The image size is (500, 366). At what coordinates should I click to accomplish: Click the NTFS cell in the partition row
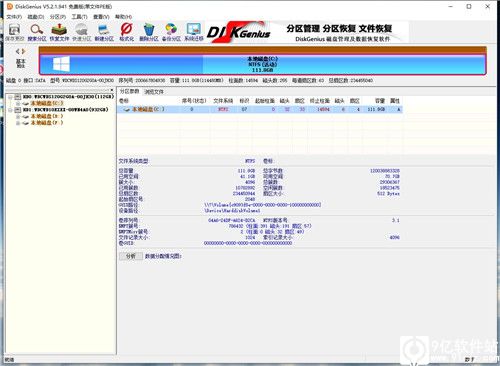tap(223, 109)
